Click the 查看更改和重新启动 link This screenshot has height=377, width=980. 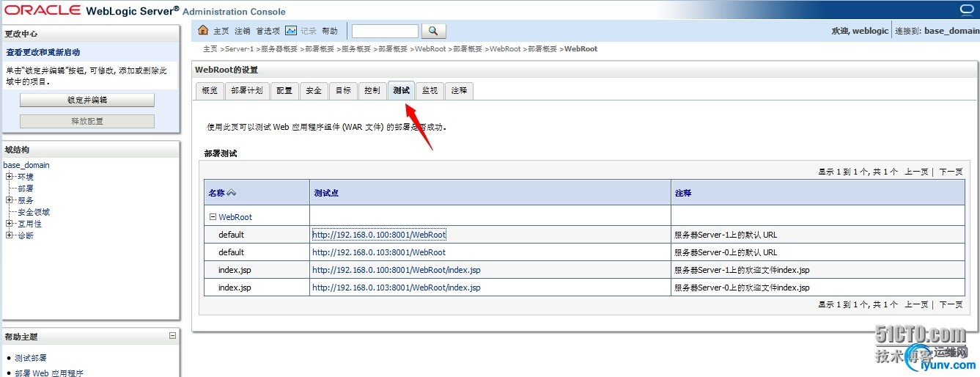[43, 53]
